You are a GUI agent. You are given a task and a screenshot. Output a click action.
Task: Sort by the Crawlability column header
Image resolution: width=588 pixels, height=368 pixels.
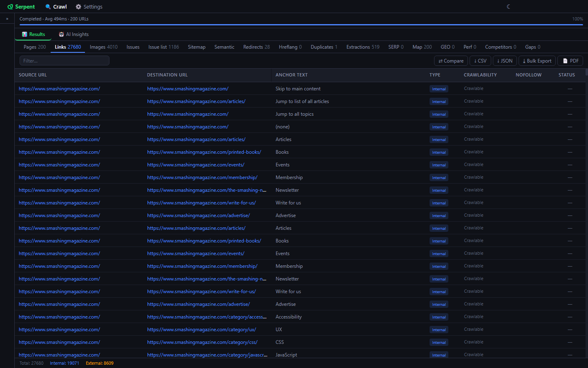[480, 75]
